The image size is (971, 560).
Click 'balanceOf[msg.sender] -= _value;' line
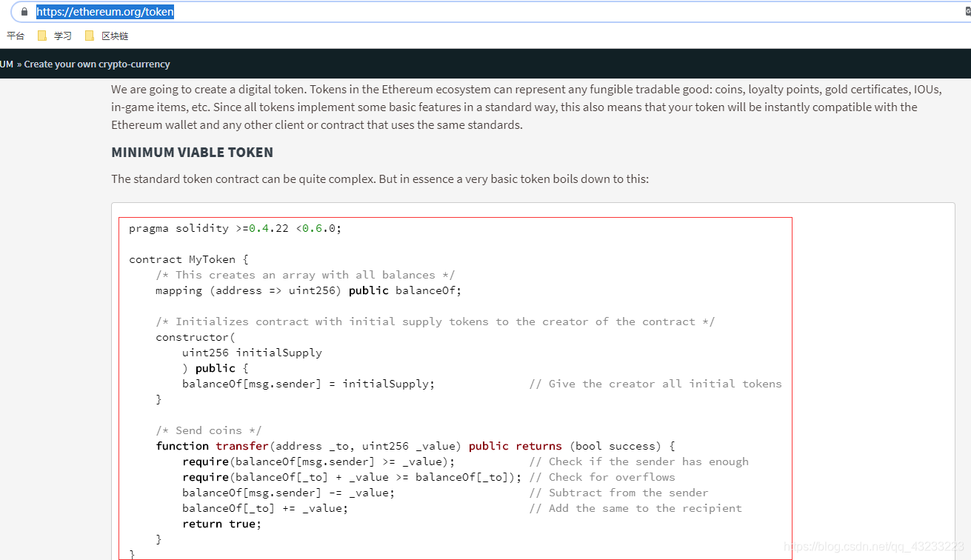[289, 493]
